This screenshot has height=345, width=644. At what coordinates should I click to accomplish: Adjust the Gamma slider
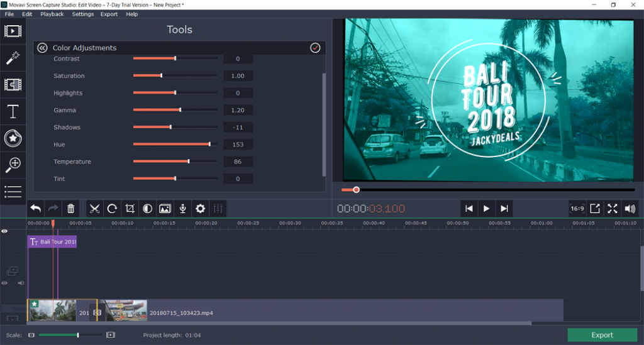pos(175,110)
